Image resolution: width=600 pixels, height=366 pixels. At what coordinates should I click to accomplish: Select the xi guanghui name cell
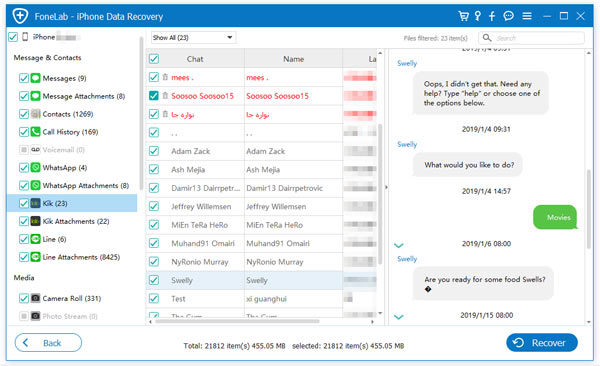(293, 299)
